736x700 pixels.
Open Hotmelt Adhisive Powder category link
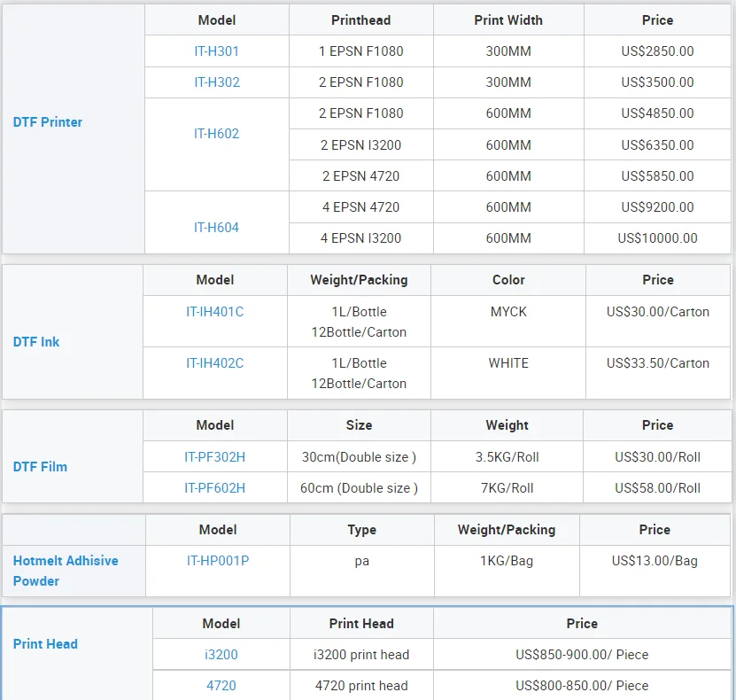click(x=66, y=571)
